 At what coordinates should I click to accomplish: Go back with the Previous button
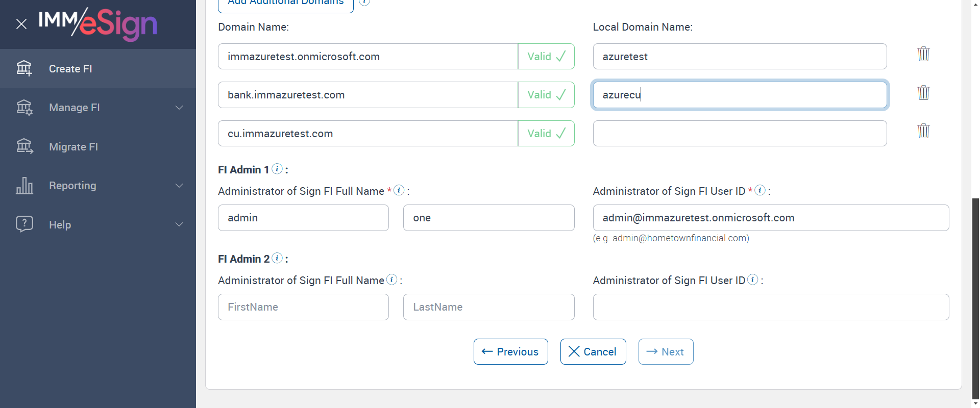click(510, 352)
